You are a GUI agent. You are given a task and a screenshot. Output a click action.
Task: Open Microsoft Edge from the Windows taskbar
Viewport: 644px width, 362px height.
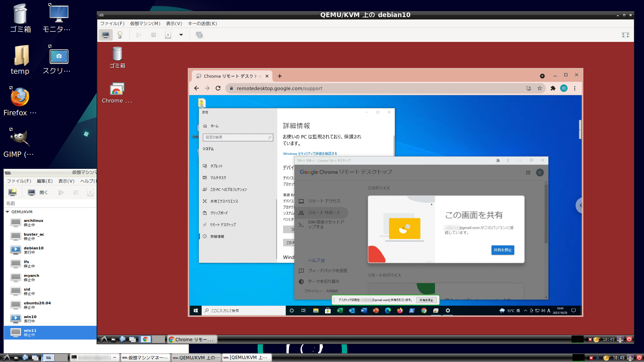[x=388, y=310]
